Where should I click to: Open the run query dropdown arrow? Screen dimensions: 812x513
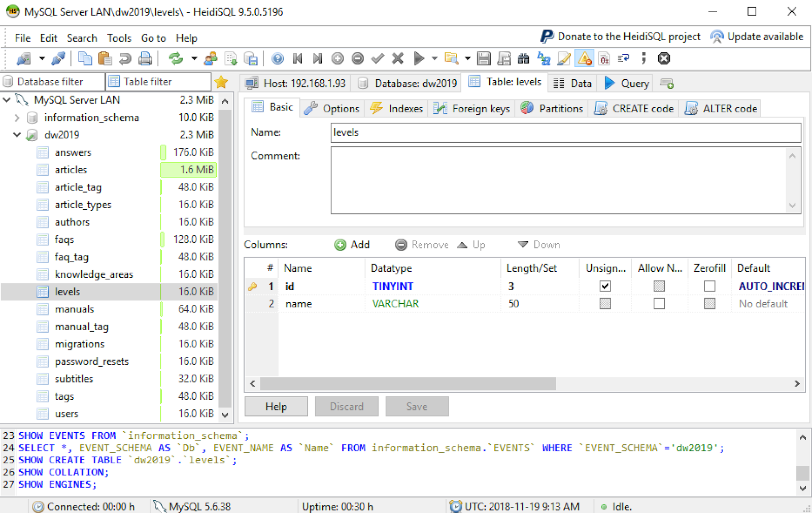pos(434,59)
